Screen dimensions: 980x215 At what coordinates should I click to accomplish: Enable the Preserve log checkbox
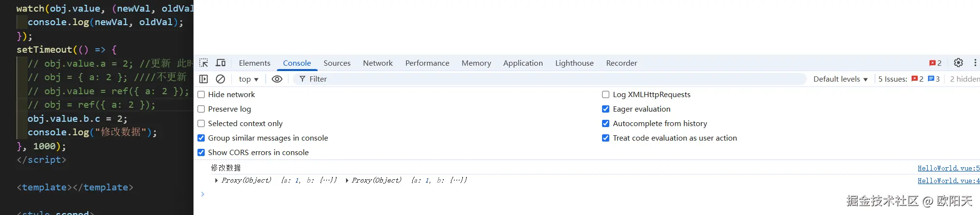pyautogui.click(x=201, y=109)
